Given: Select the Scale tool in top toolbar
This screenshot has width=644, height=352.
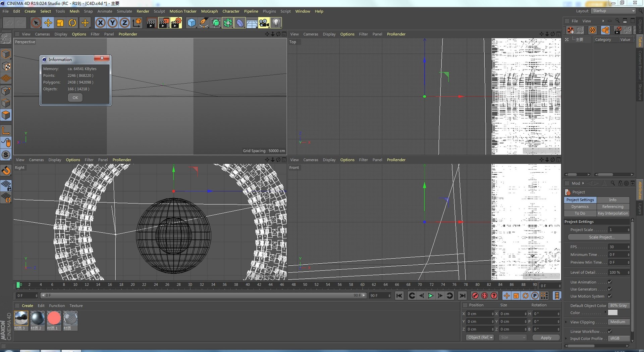Looking at the screenshot, I should tap(60, 23).
